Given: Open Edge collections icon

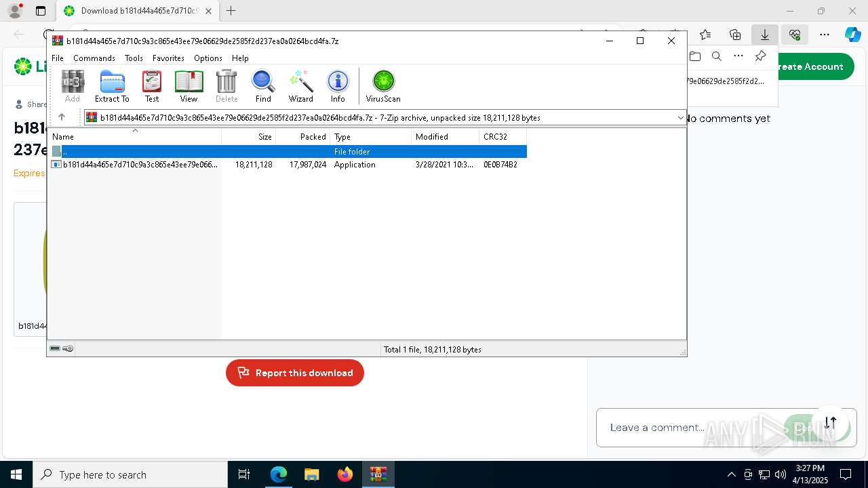Looking at the screenshot, I should pos(735,35).
